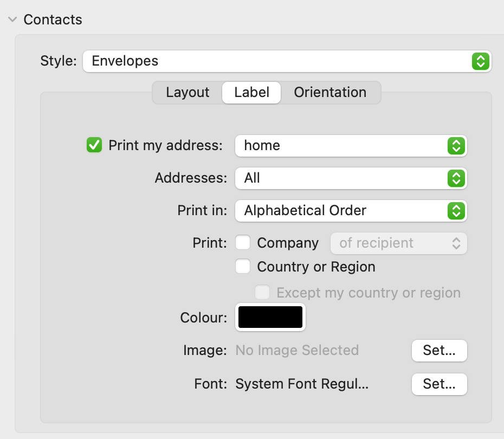Open the home address type popup

pos(351,146)
